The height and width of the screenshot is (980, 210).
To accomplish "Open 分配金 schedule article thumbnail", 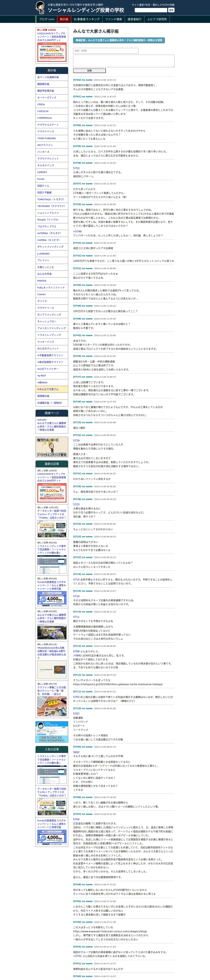I will [x=52, y=706].
